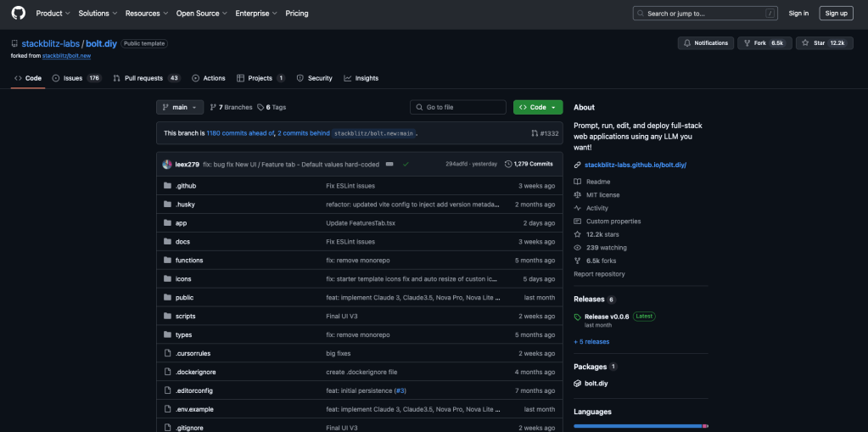
Task: Open the .gitignore file name
Action: tap(188, 428)
